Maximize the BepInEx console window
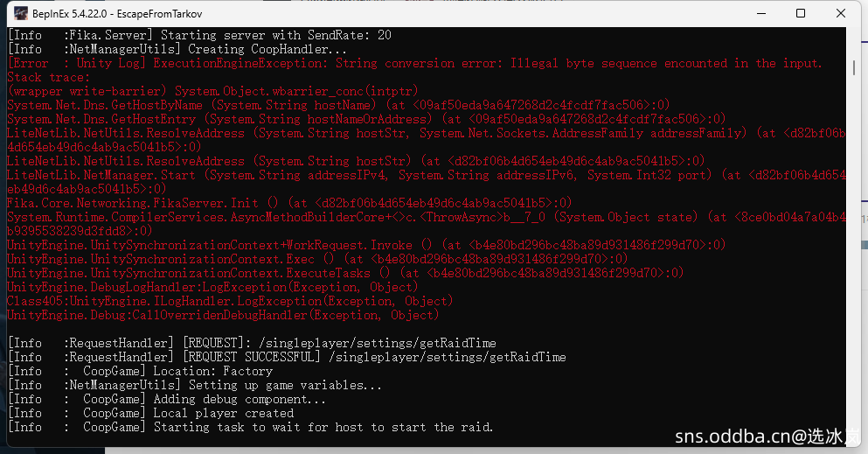 tap(801, 13)
